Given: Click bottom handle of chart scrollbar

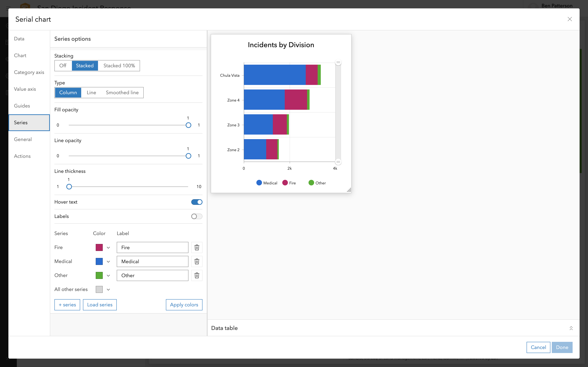Looking at the screenshot, I should point(338,162).
